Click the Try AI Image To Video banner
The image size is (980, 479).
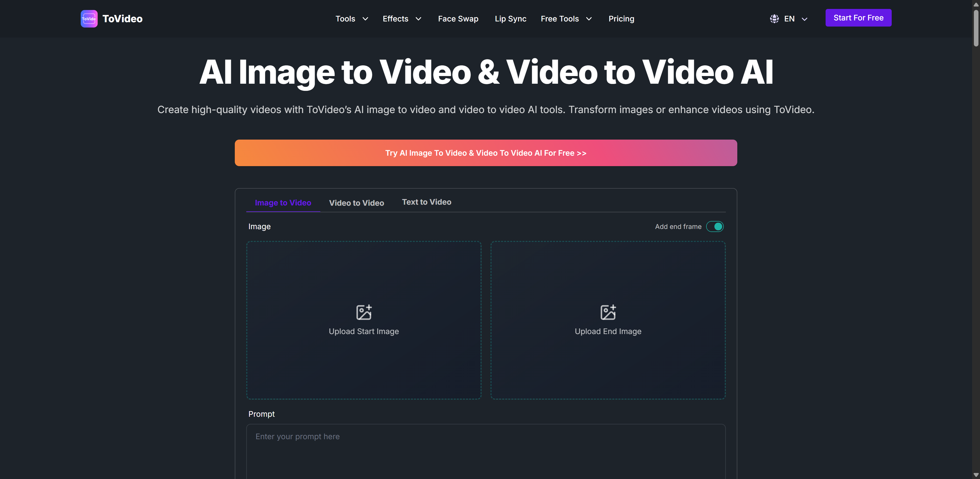[x=485, y=153]
